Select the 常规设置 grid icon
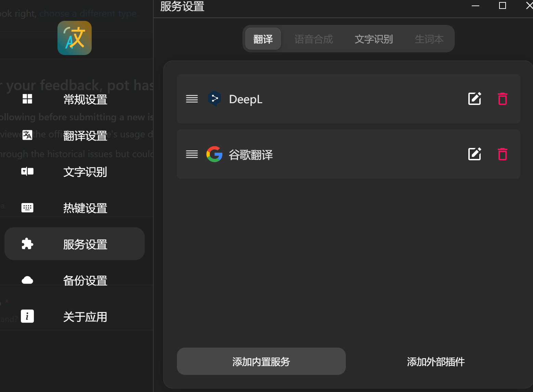This screenshot has width=533, height=392. (27, 99)
